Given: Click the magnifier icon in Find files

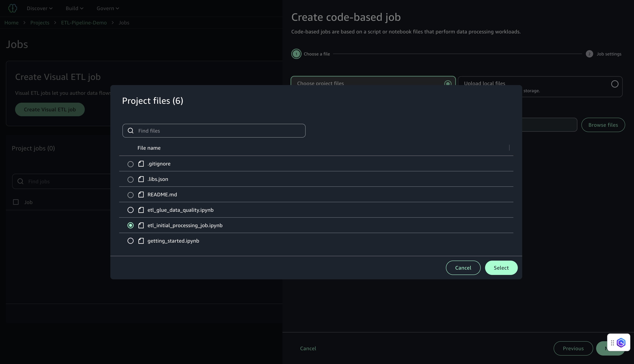Looking at the screenshot, I should click(x=130, y=131).
